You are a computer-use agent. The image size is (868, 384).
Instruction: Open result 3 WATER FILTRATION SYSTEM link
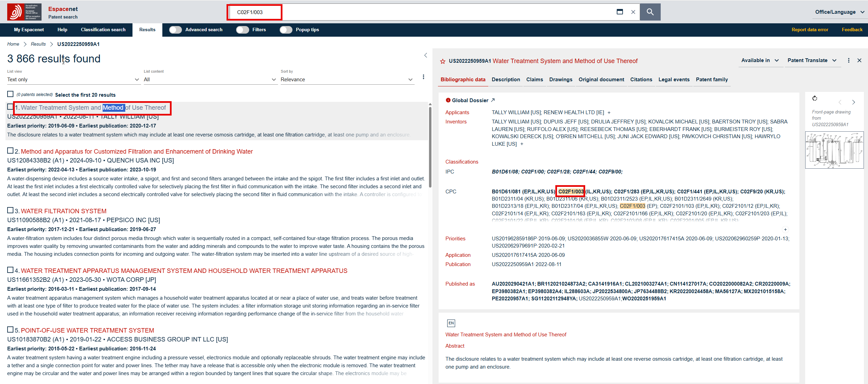pyautogui.click(x=63, y=211)
